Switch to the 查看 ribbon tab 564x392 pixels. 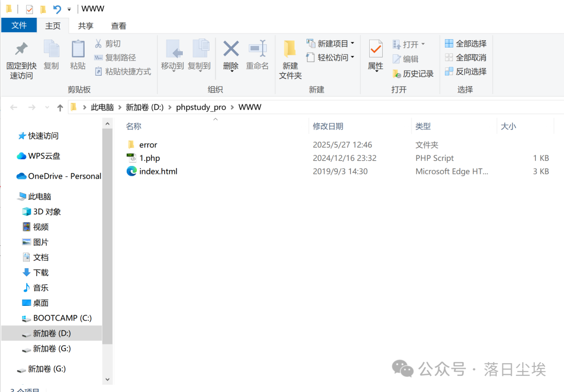(x=119, y=26)
